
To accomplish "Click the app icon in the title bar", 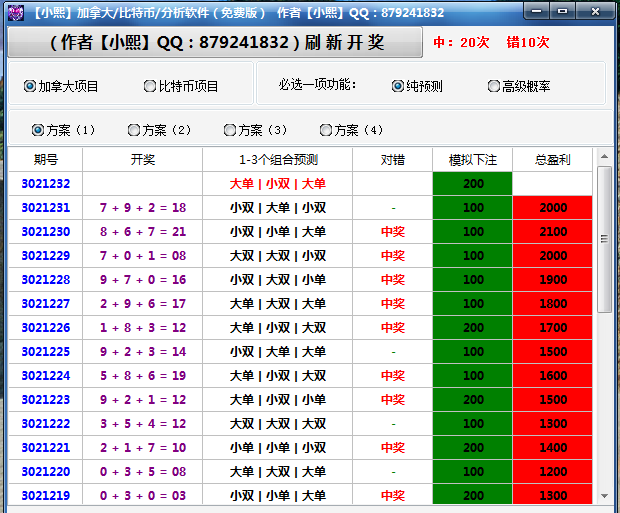I will click(15, 12).
